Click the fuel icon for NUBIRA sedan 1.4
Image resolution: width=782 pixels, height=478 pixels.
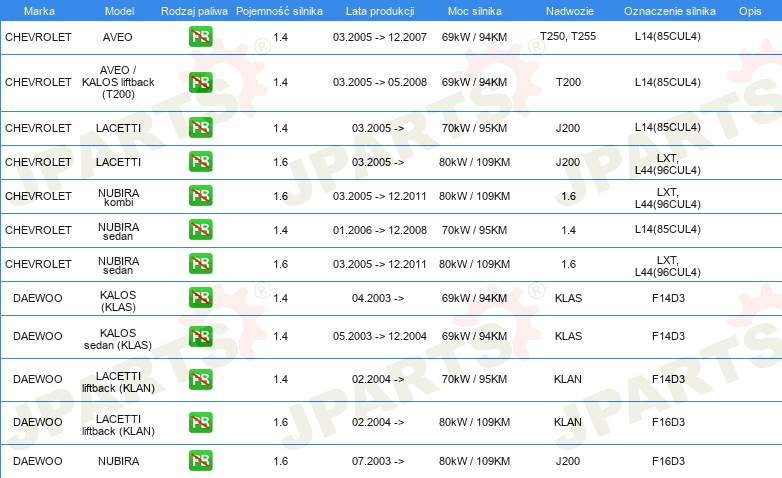coord(200,230)
